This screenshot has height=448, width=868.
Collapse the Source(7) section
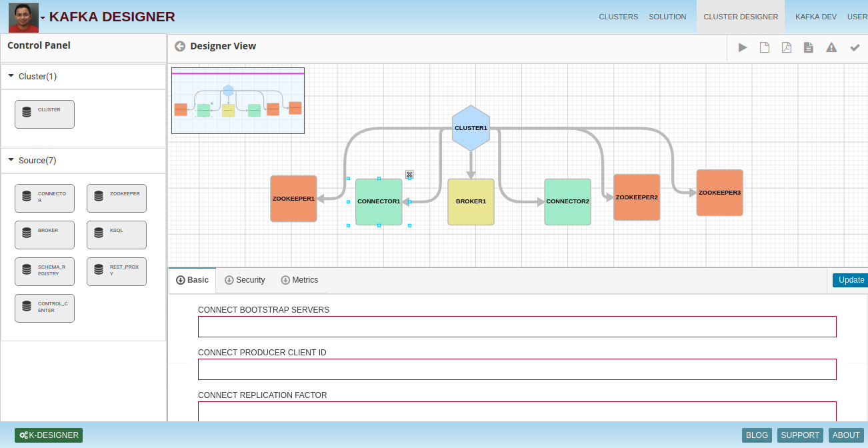click(11, 160)
